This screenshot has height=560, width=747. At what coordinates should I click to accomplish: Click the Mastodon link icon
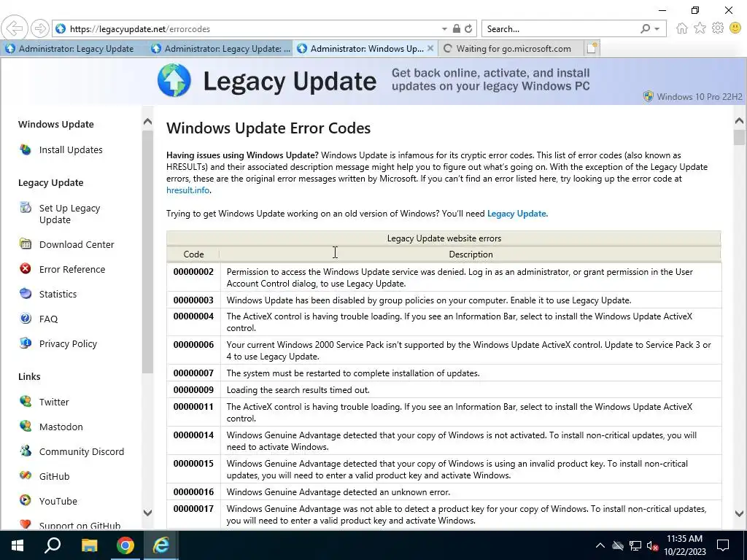26,426
